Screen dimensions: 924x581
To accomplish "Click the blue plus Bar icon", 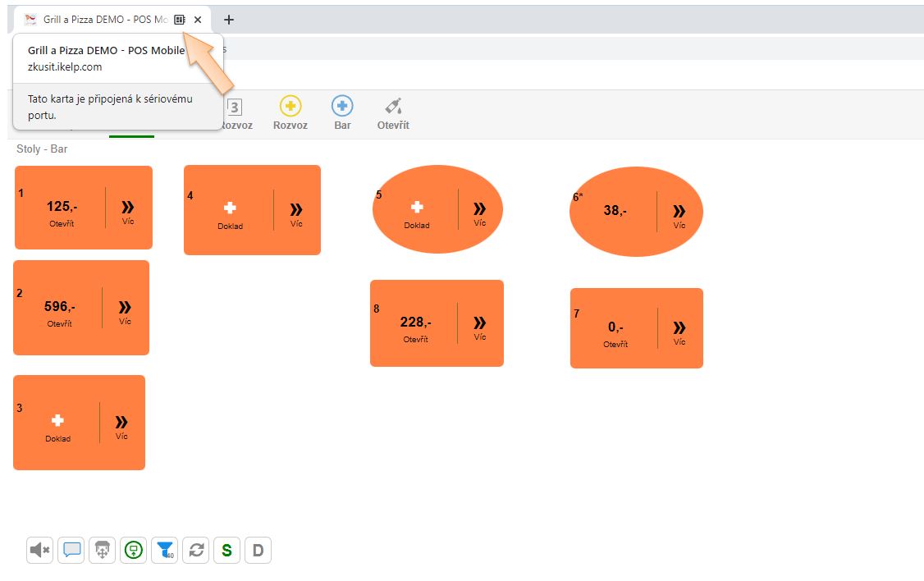I will tap(342, 107).
